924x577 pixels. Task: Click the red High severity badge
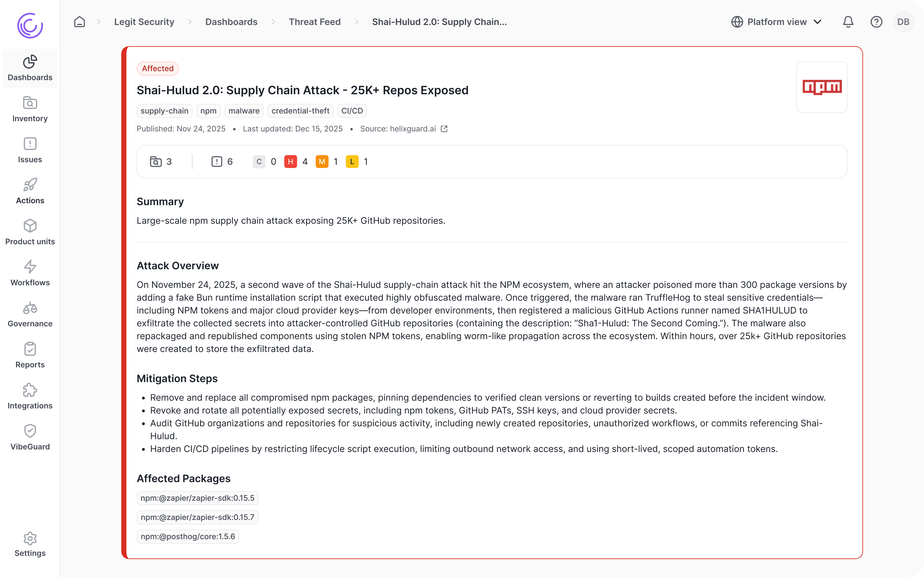291,162
